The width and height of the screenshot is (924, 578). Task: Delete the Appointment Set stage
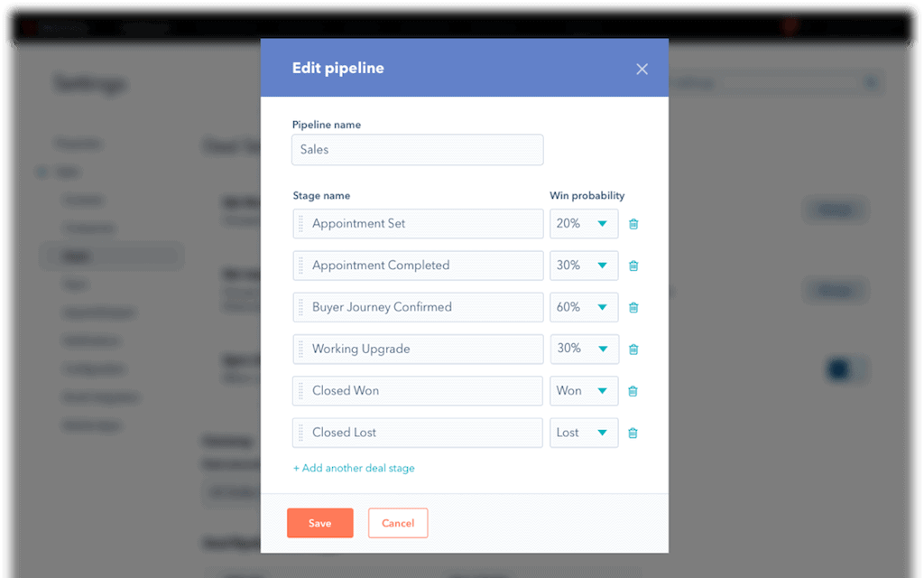coord(633,224)
